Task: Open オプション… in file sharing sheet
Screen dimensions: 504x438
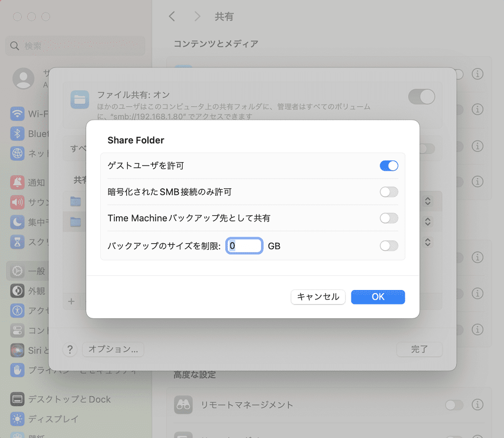Action: tap(113, 349)
